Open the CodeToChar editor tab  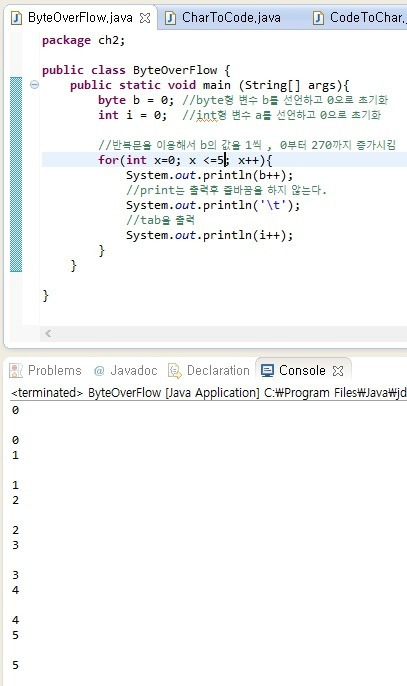coord(368,18)
